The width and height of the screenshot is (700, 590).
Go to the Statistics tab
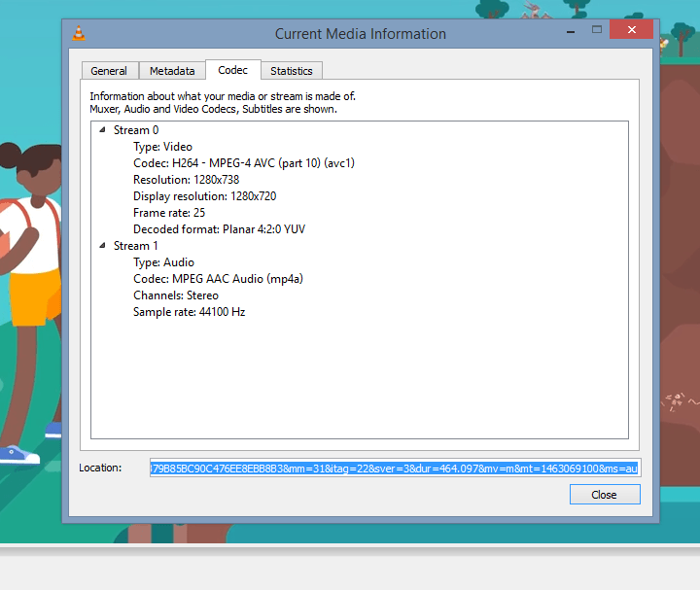[292, 71]
